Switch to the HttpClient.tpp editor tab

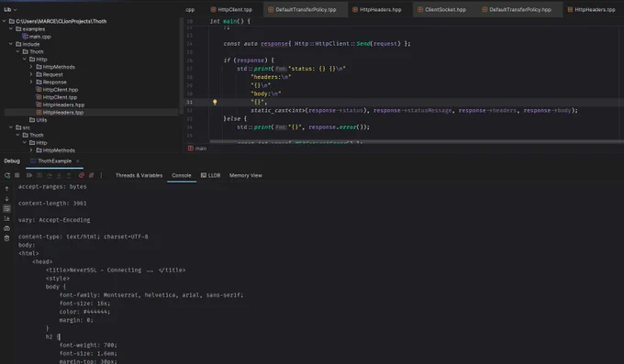(x=231, y=9)
